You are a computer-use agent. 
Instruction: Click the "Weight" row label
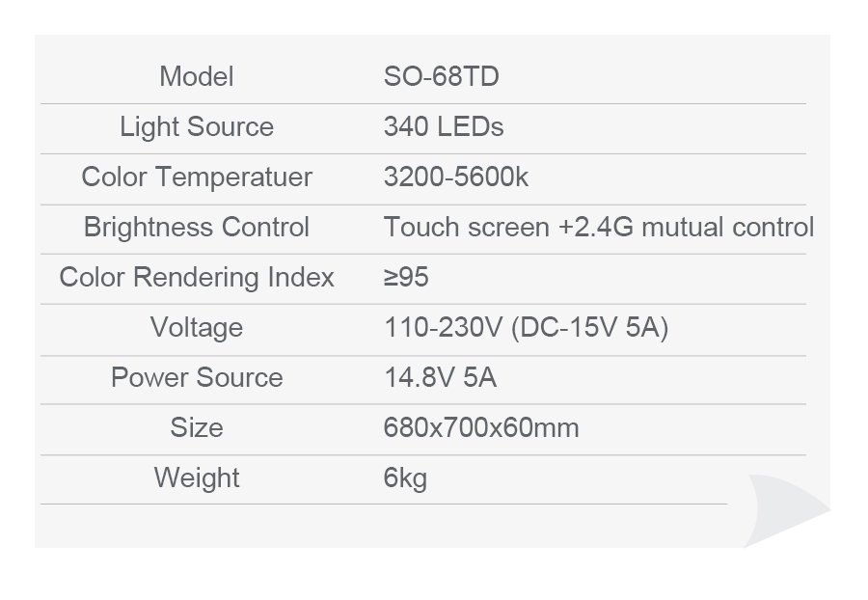[197, 478]
